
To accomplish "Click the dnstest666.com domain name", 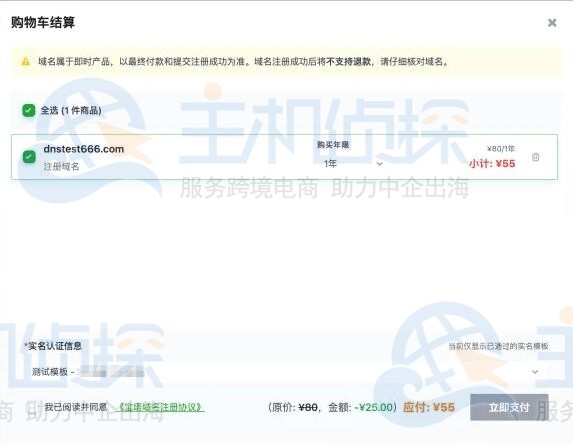I will point(84,149).
